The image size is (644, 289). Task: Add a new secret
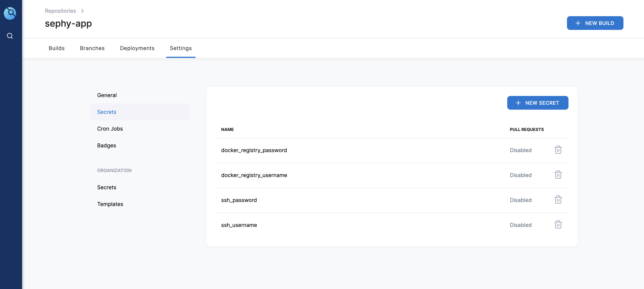[x=537, y=103]
